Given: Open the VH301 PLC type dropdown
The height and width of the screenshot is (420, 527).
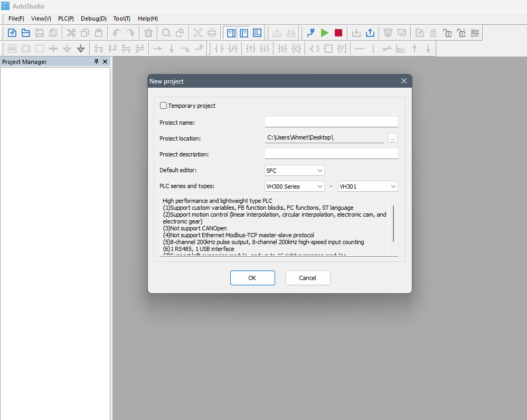Looking at the screenshot, I should click(x=368, y=186).
